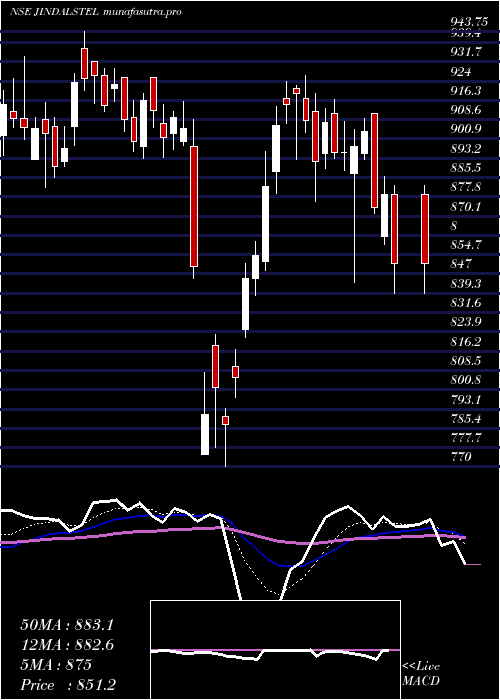The image size is (500, 700).
Task: Click the NSE JINDALSTEL munafasutra.pro title text
Action: coord(95,12)
